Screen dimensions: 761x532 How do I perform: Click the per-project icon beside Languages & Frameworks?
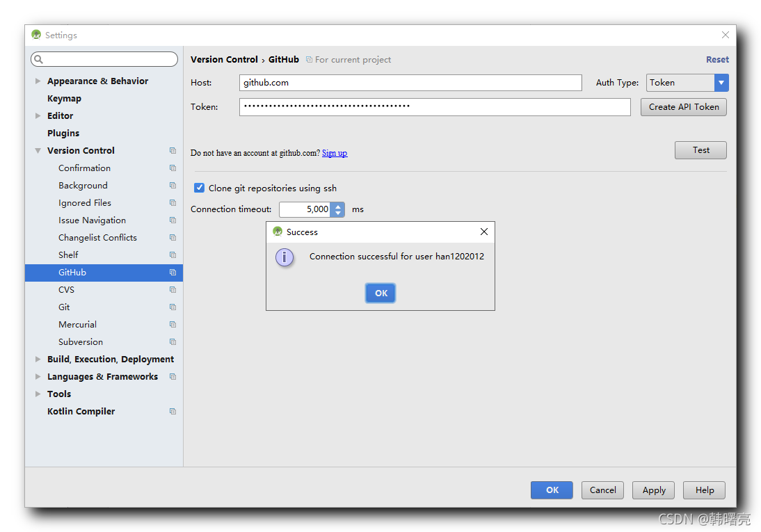pos(173,377)
